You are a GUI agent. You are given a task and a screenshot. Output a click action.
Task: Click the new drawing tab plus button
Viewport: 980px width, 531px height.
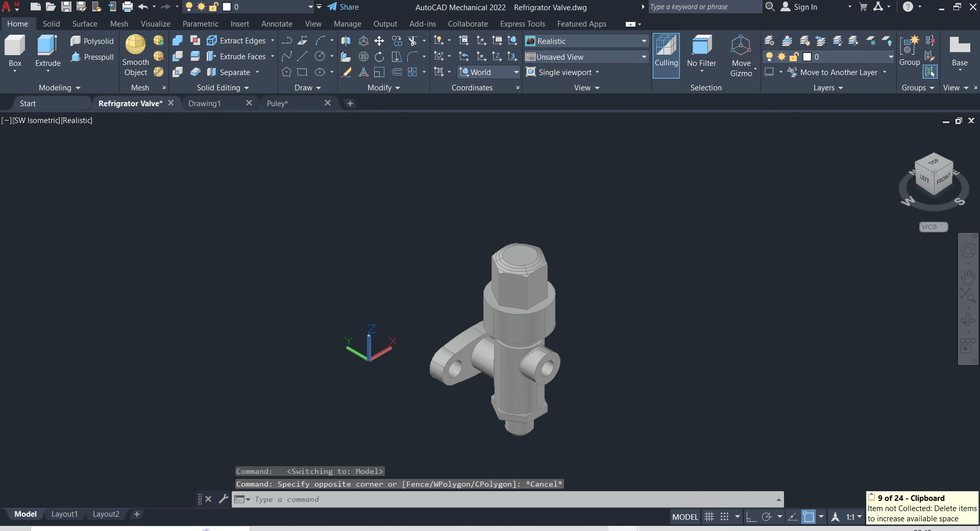pyautogui.click(x=350, y=104)
